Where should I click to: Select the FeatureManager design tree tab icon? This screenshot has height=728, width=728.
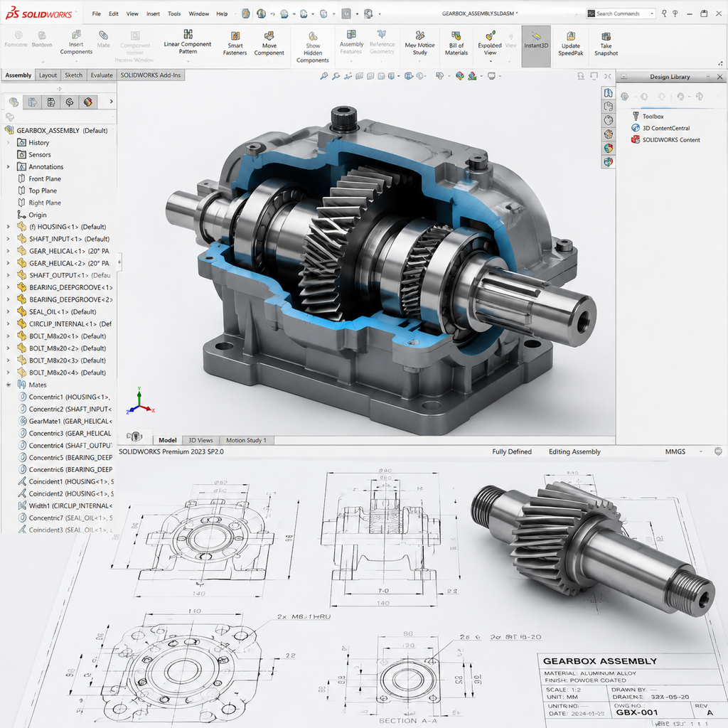pyautogui.click(x=14, y=102)
